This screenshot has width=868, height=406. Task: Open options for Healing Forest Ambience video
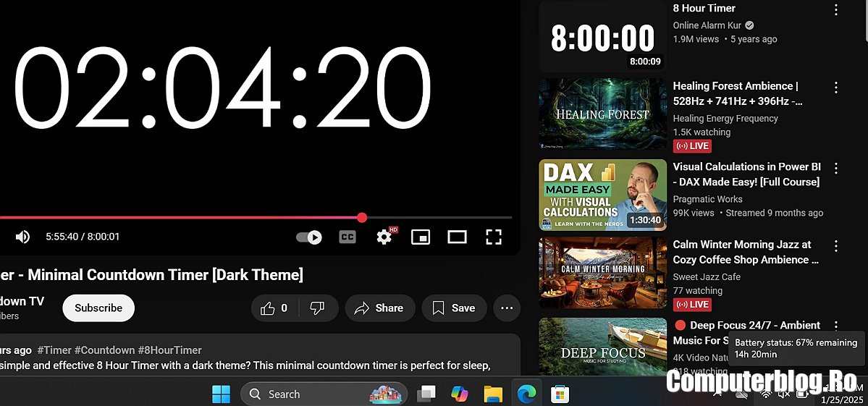point(836,88)
